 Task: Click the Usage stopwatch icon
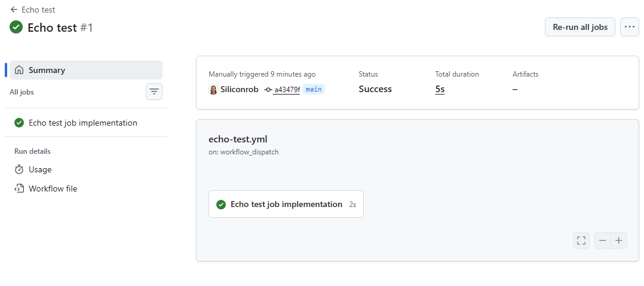tap(19, 169)
